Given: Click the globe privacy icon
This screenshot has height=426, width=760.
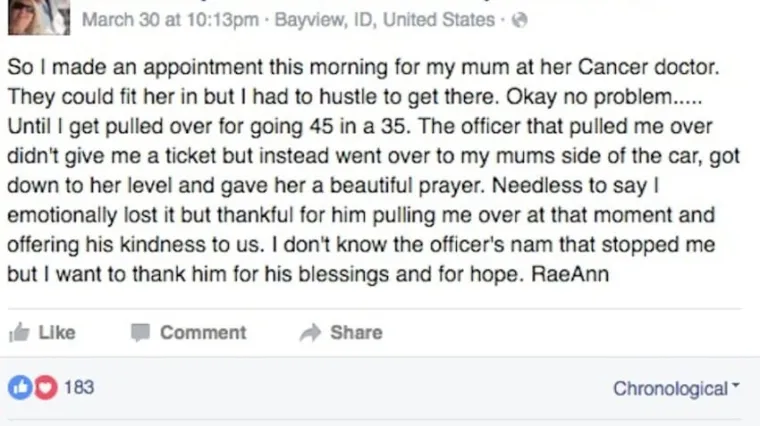Looking at the screenshot, I should click(518, 20).
